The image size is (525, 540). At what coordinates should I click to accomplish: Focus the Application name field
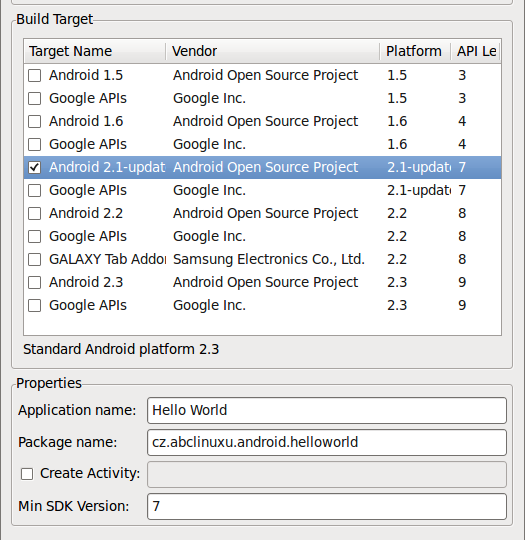tap(327, 411)
